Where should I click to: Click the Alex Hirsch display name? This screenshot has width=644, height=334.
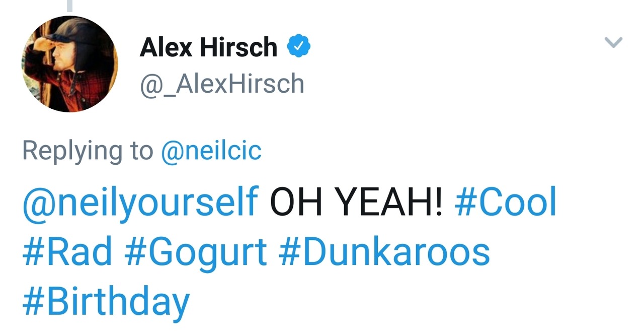click(208, 48)
